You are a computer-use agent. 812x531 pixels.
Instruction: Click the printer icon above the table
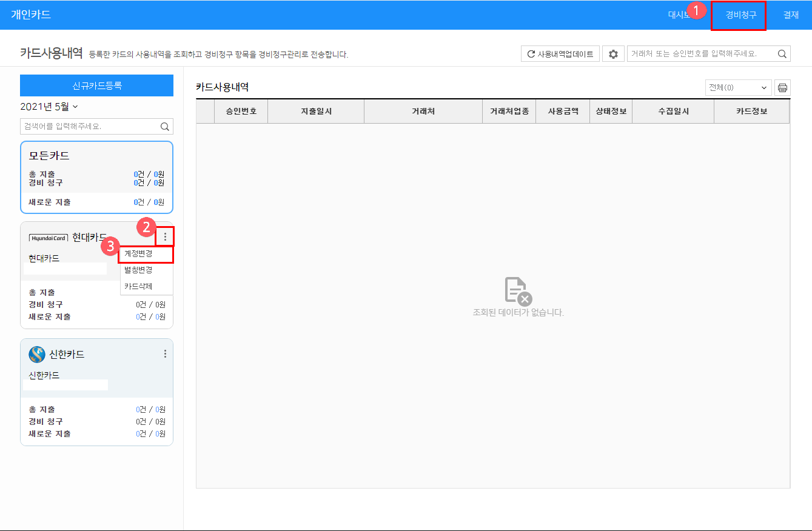[x=782, y=88]
